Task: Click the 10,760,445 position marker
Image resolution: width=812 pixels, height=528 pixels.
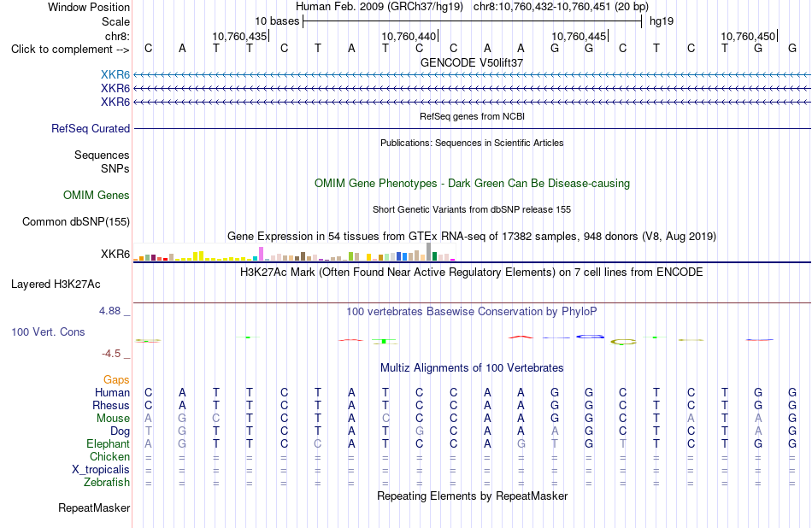Action: point(579,36)
